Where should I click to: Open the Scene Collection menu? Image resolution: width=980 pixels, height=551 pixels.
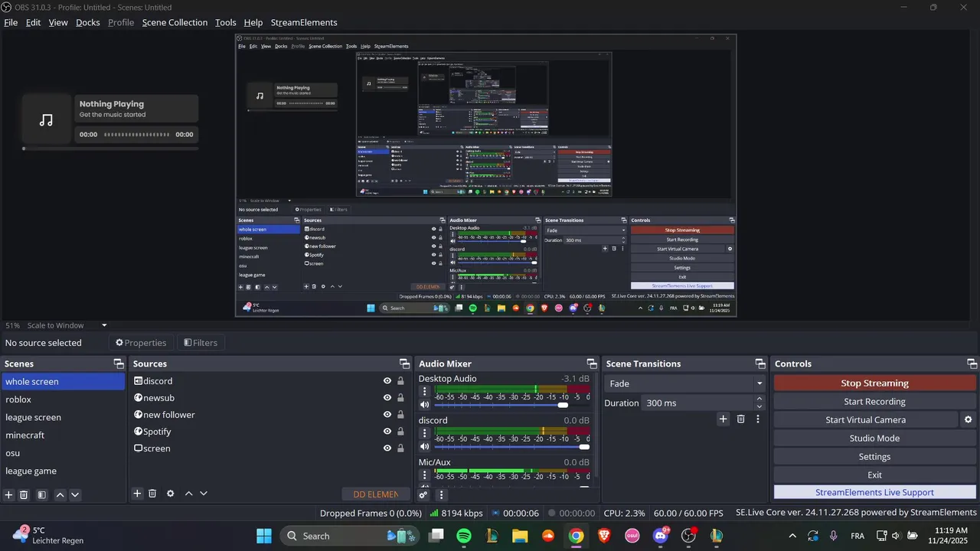coord(175,22)
